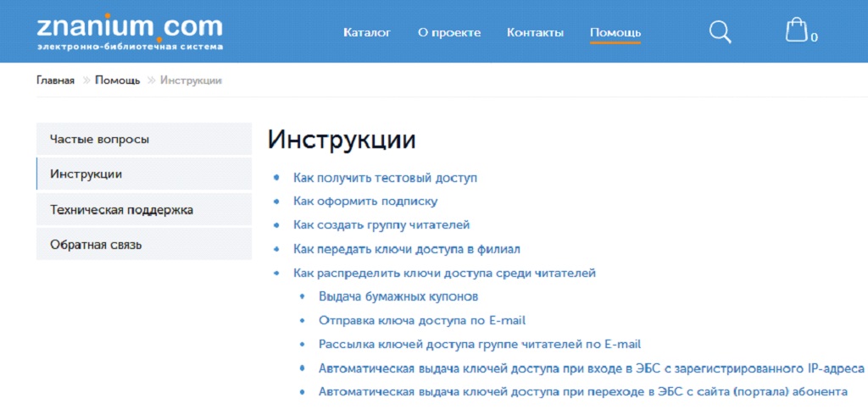
Task: Click the Главная breadcrumb link
Action: point(55,80)
